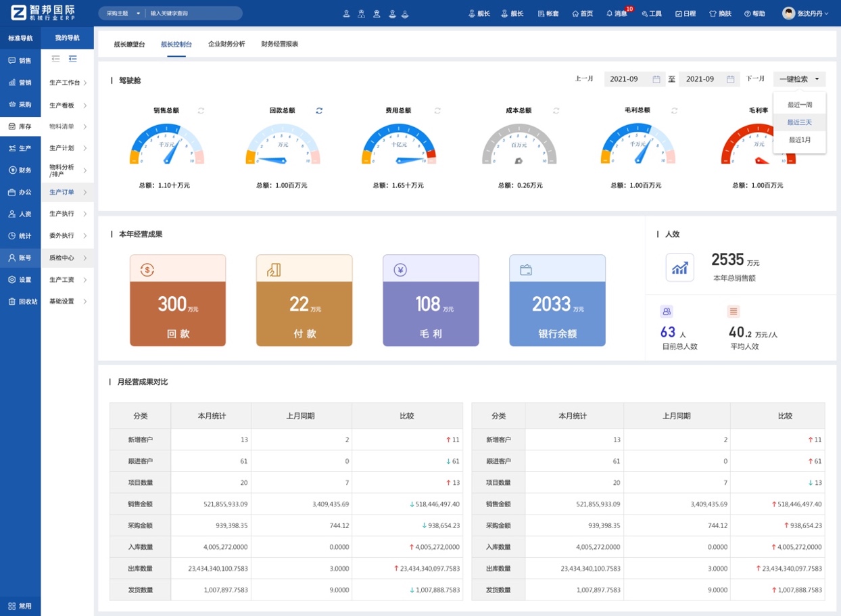Collapse the 一键检索 dropdown

pyautogui.click(x=799, y=79)
